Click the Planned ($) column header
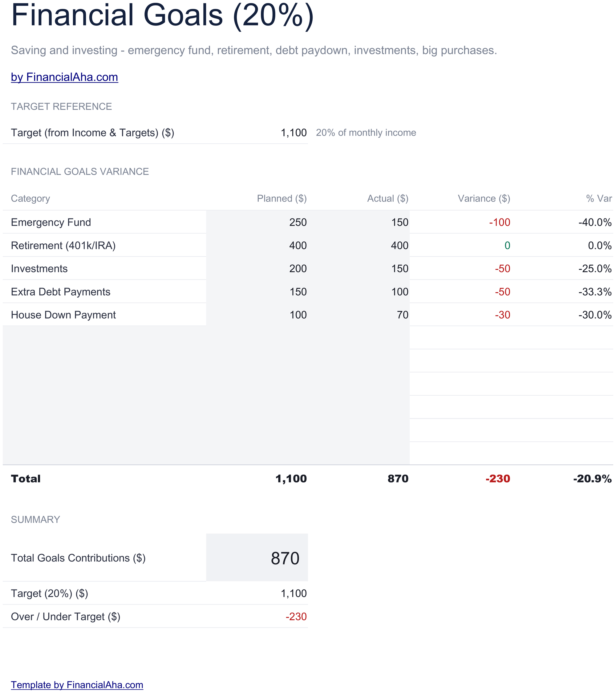 click(x=282, y=198)
